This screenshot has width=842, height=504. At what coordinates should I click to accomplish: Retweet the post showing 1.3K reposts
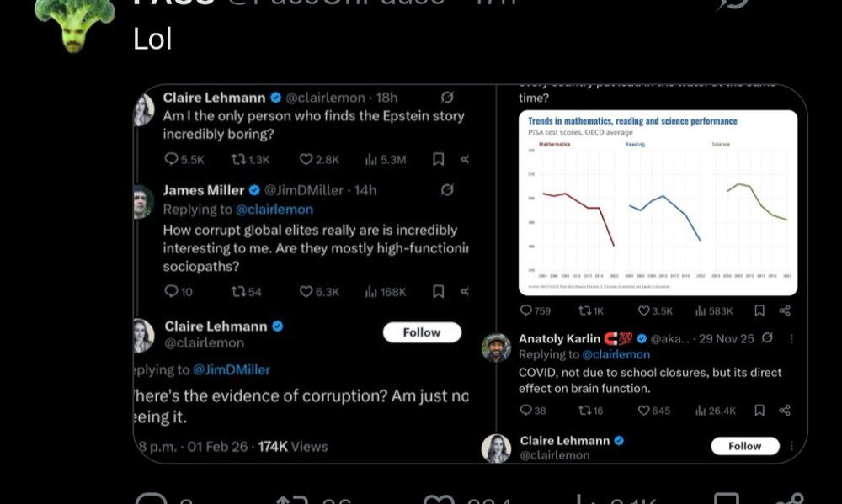(x=238, y=159)
